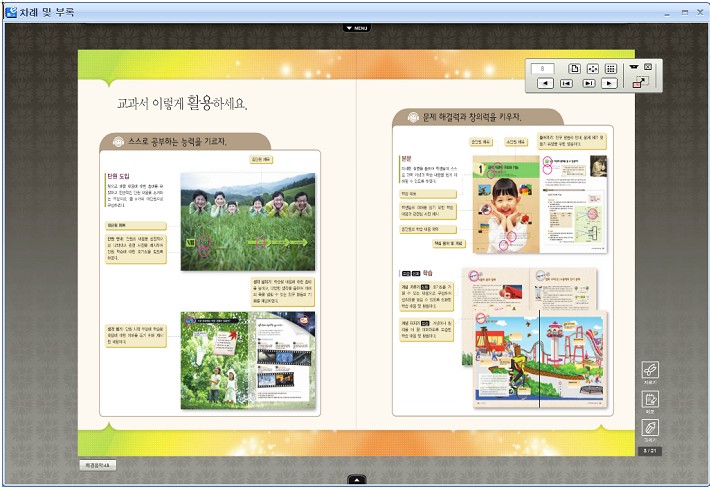Open the memo notepad tool
Viewport: 710px width, 490px height.
tap(650, 399)
